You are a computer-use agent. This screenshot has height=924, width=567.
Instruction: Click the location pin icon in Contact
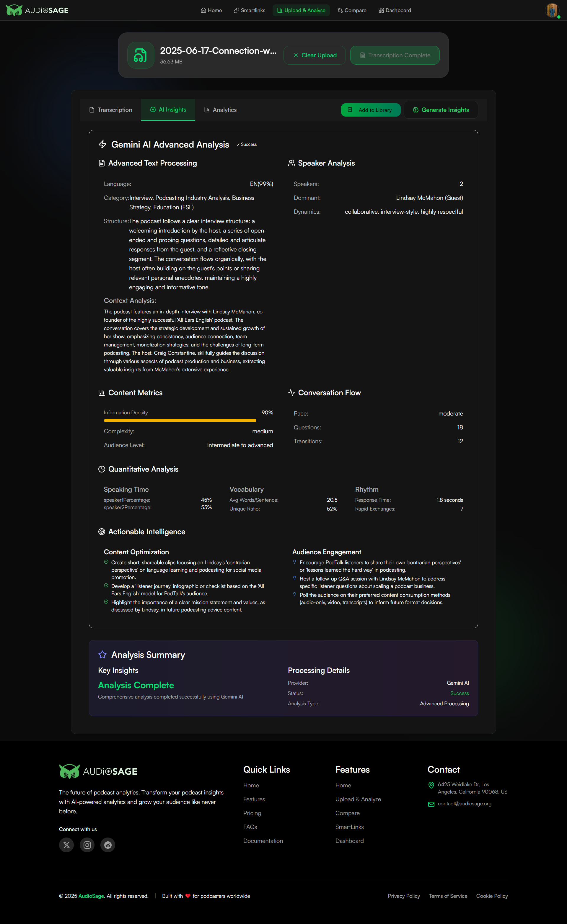(431, 785)
